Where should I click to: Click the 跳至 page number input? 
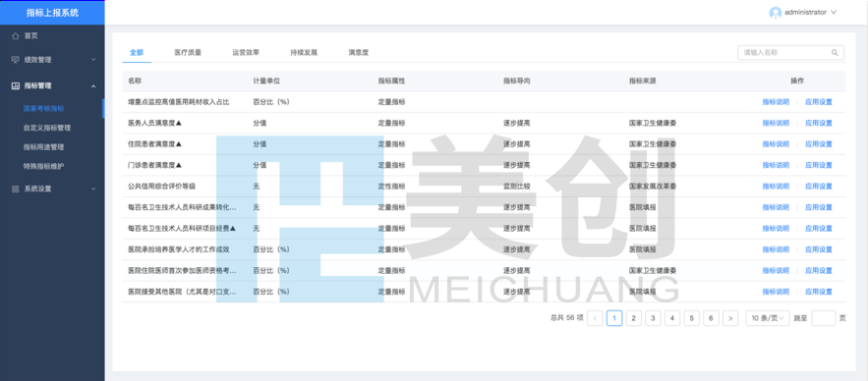click(823, 318)
